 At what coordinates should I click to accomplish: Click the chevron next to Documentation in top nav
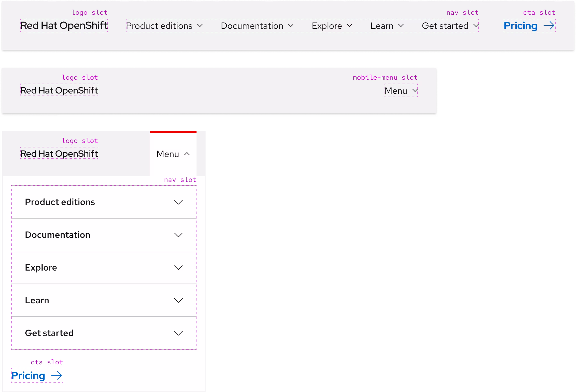coord(291,26)
